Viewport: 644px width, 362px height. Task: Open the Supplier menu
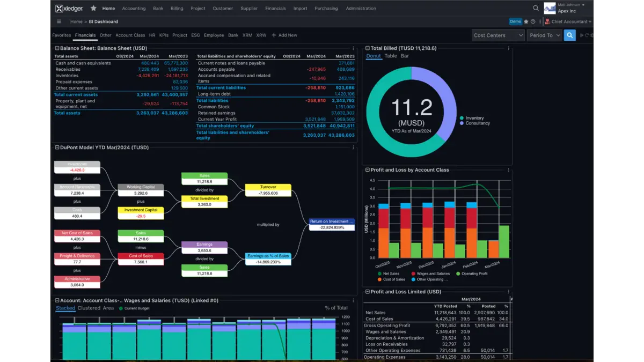(249, 9)
